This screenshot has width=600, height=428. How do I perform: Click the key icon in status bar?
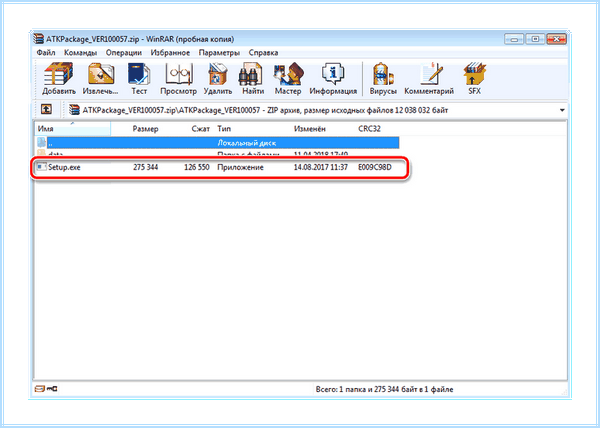[x=52, y=389]
